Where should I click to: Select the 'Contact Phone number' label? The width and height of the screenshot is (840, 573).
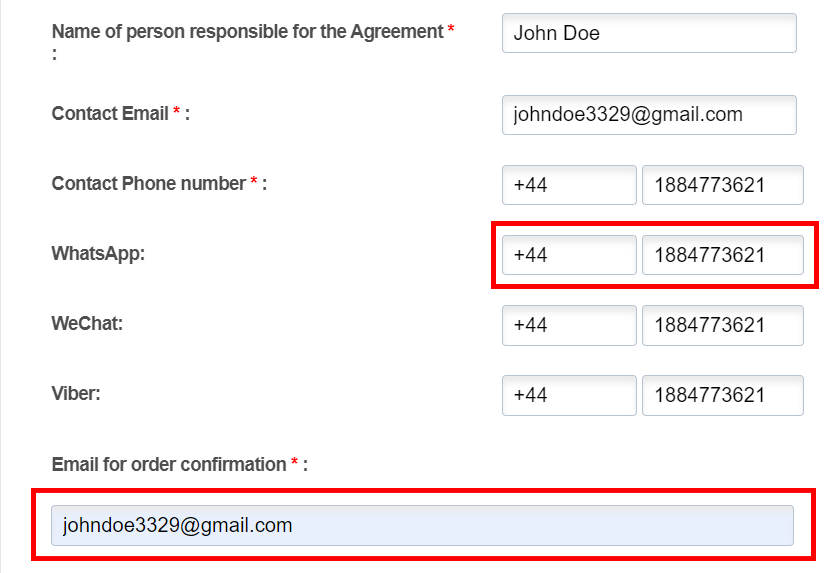coord(148,184)
